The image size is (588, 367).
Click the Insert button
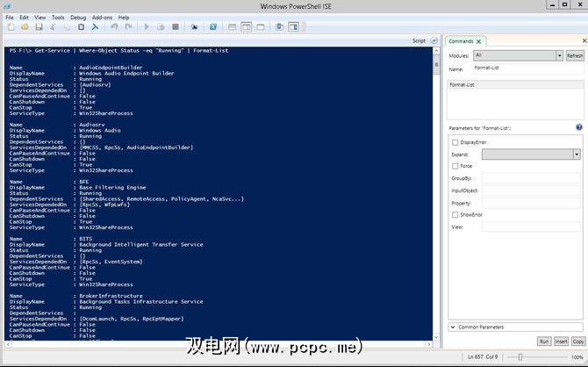pos(561,342)
